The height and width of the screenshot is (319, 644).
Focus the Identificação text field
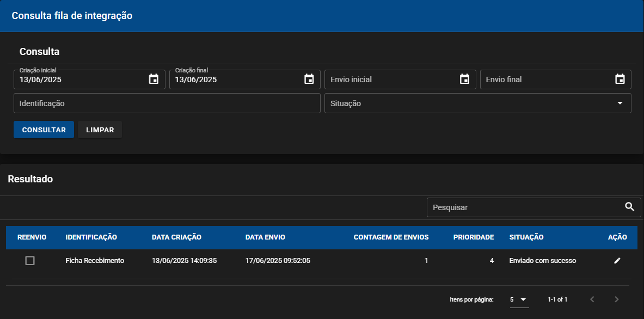click(x=167, y=103)
